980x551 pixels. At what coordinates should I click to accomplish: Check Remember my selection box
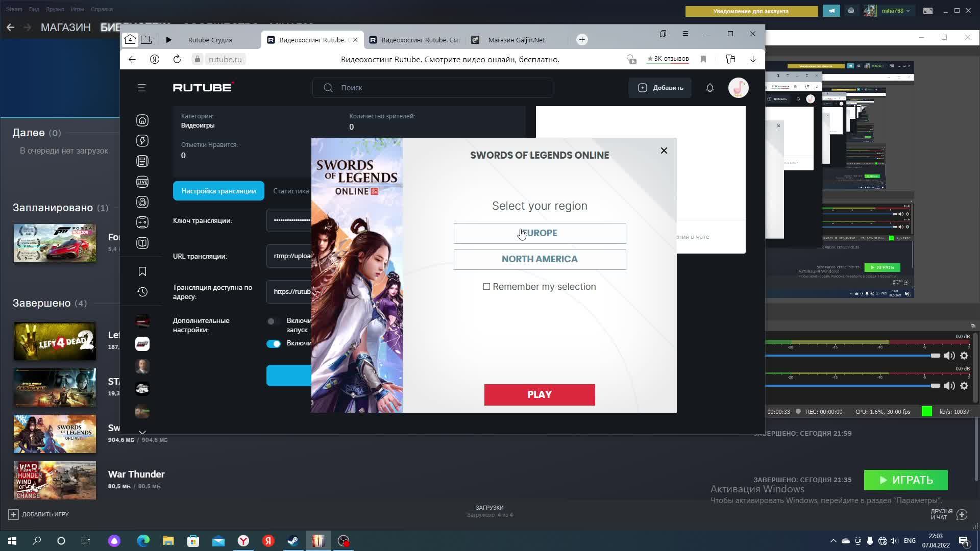(x=486, y=287)
